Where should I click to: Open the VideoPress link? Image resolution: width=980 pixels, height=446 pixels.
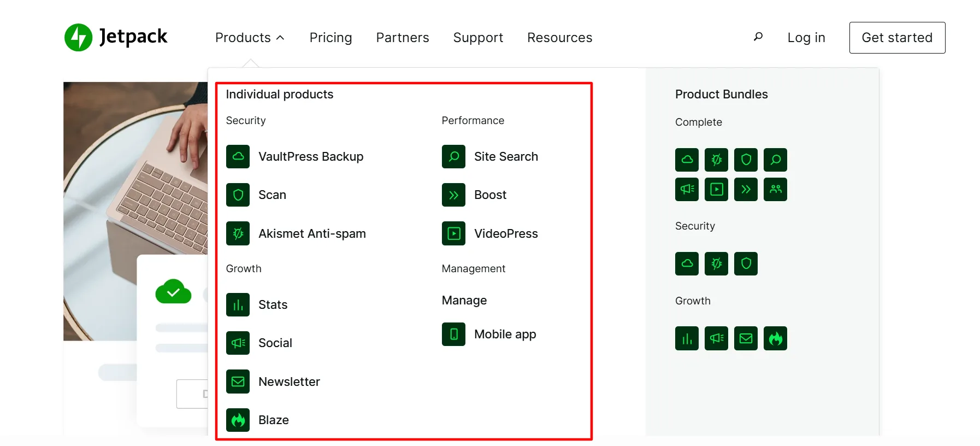[506, 234]
